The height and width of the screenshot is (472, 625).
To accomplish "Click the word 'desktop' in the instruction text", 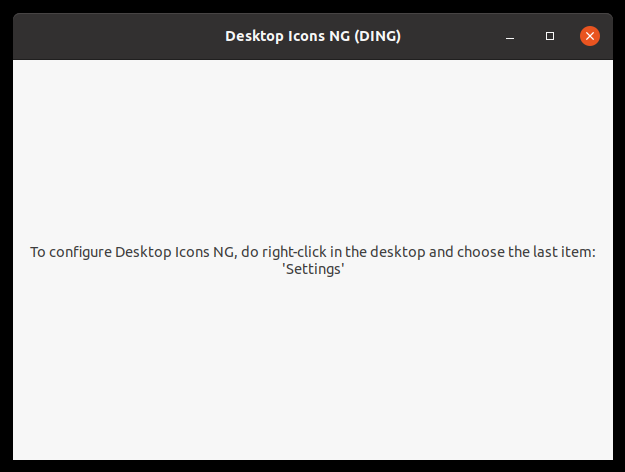I will 400,252.
